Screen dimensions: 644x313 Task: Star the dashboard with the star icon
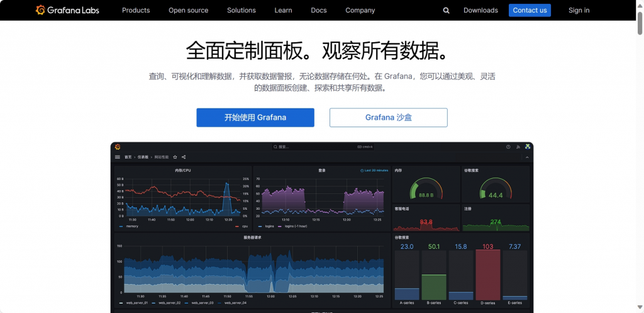[x=175, y=157]
